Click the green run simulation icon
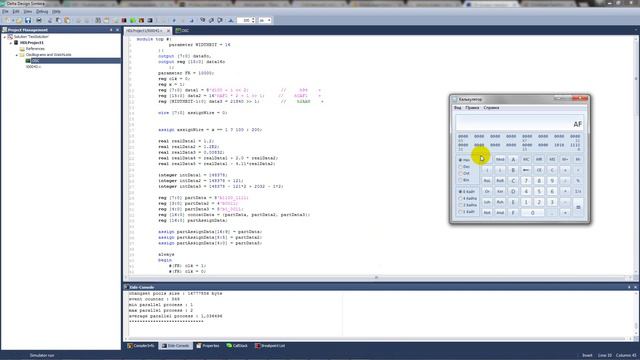The width and height of the screenshot is (640, 360). [x=132, y=20]
